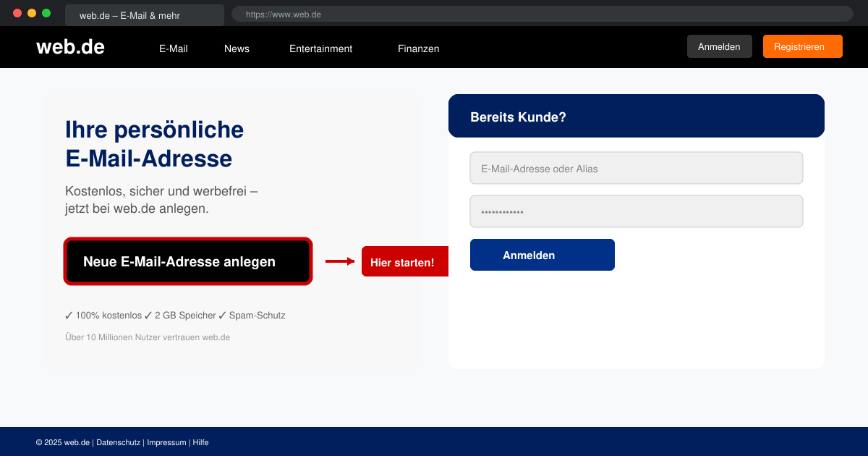
Task: Click the orange Registrieren button
Action: 803,46
